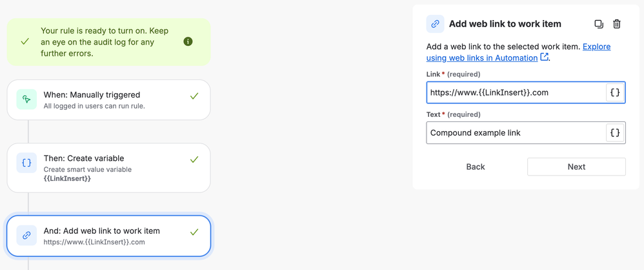Click the duplicate component icon
The image size is (644, 270).
[x=599, y=24]
